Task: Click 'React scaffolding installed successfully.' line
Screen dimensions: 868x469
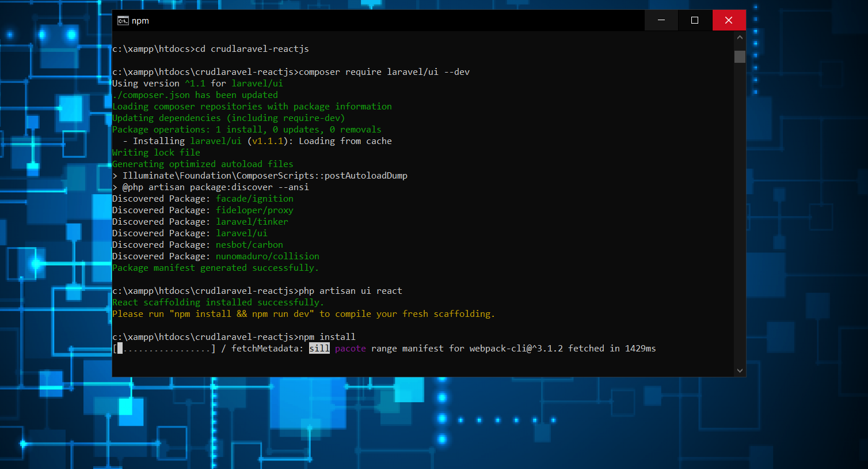Action: coord(218,302)
